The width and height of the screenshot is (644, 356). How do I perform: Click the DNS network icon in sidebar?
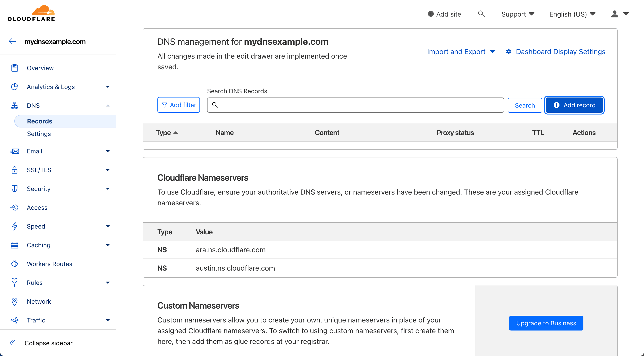click(15, 105)
